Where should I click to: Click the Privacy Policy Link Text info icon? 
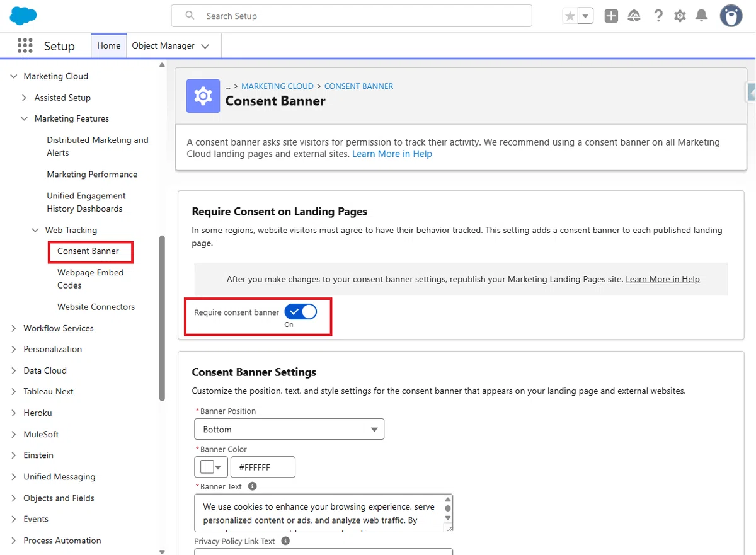285,541
